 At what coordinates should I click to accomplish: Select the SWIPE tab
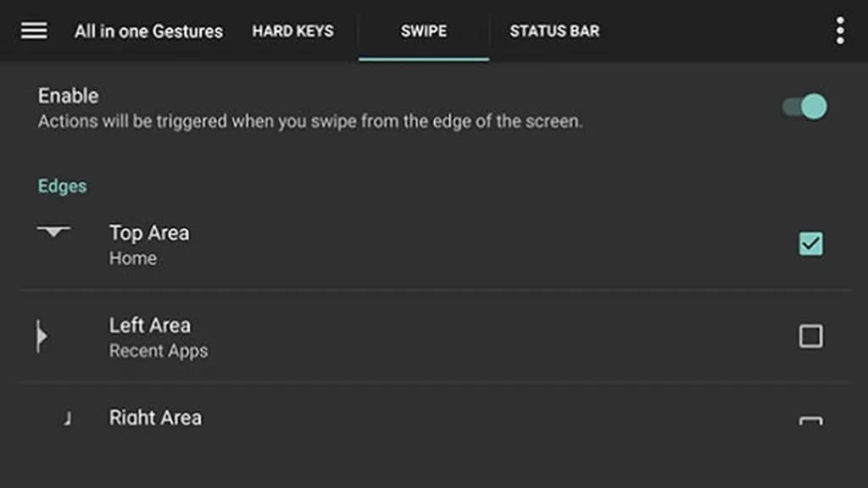click(424, 31)
